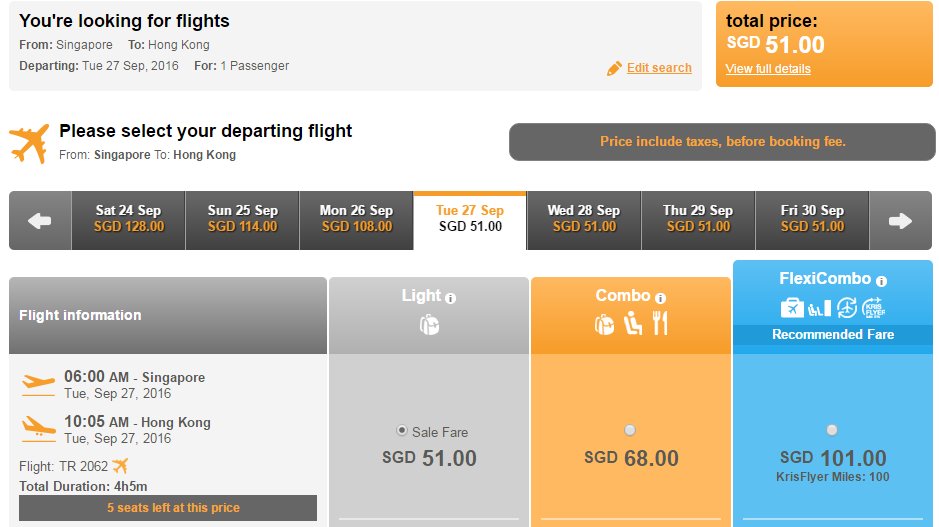939x527 pixels.
Task: Click the baggage icon under Light fare
Action: coord(429,325)
